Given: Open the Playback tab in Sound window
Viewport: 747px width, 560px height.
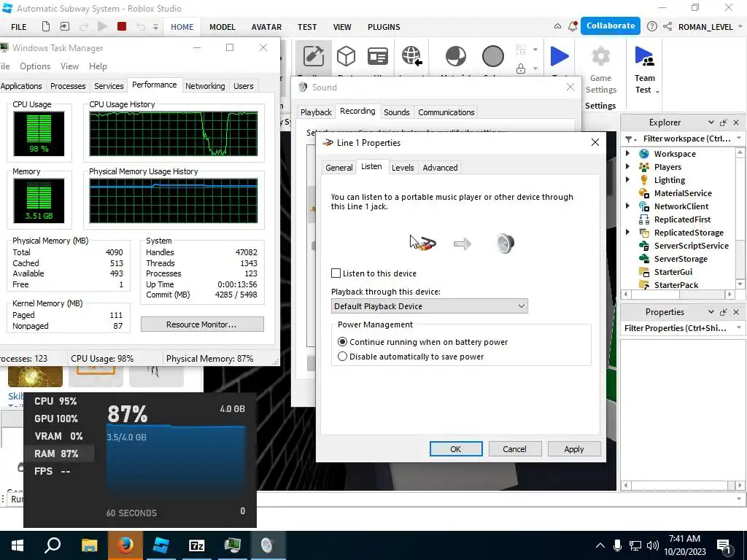Looking at the screenshot, I should [x=316, y=112].
